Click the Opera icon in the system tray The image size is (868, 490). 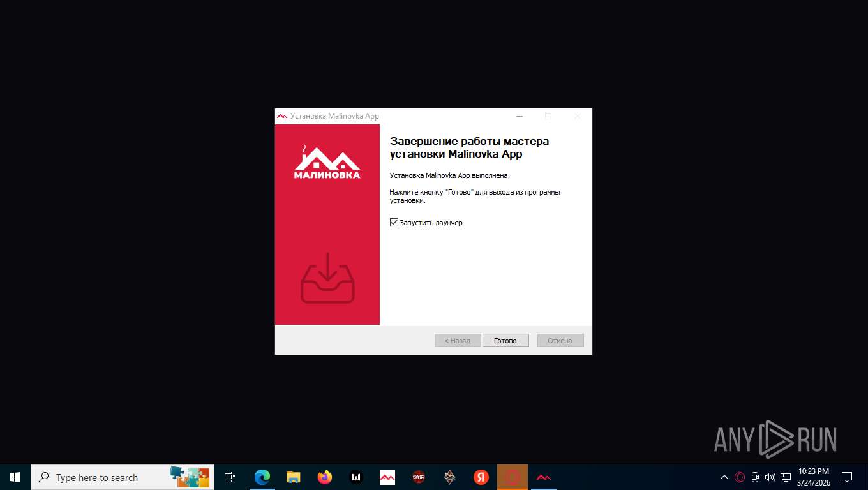[x=740, y=477]
